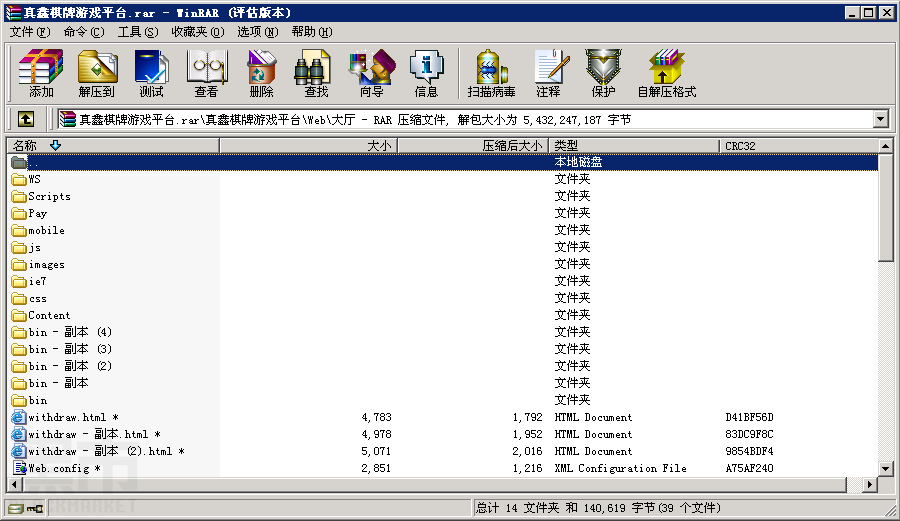Image resolution: width=900 pixels, height=521 pixels.
Task: Click CRC32 value A75AF240
Action: point(749,468)
